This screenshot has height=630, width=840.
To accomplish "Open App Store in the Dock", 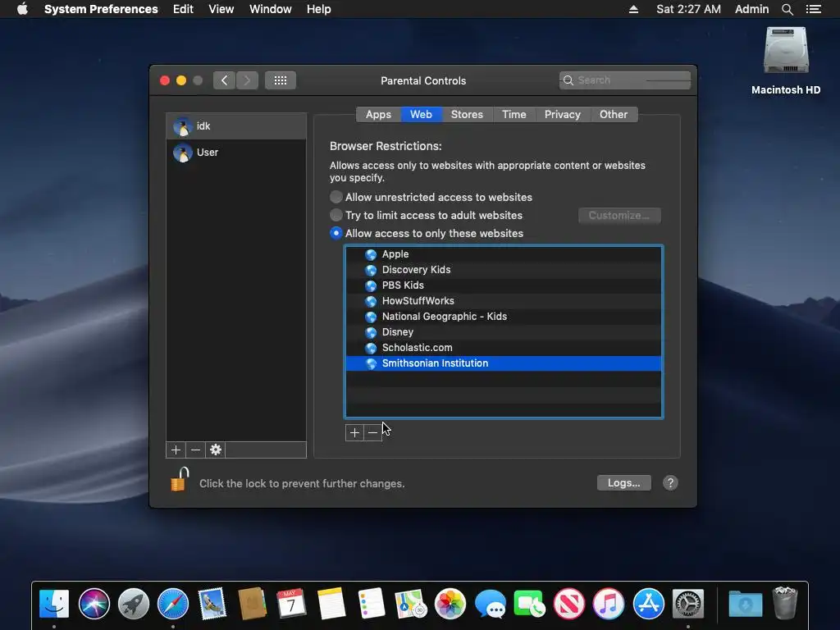I will pyautogui.click(x=648, y=604).
